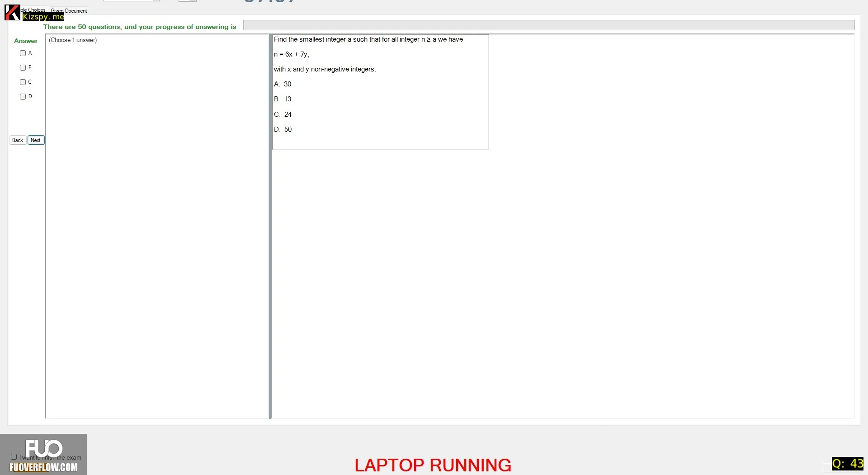Click the answering progress bar
This screenshot has height=475, width=868.
pos(549,25)
